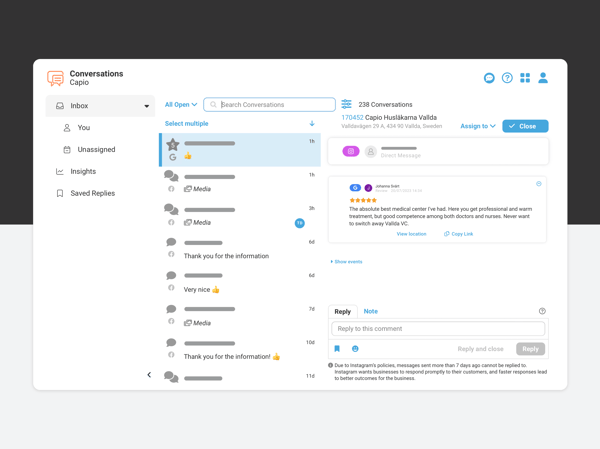
Task: Expand Show events
Action: coord(346,262)
